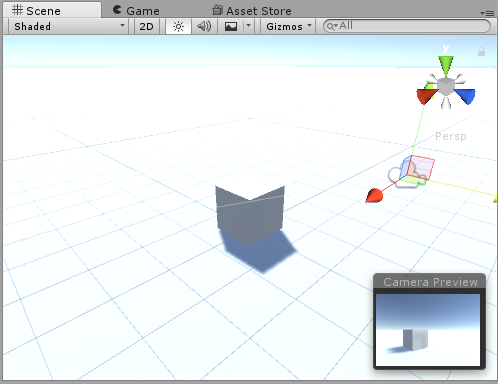The height and width of the screenshot is (384, 498).
Task: Switch to the Asset Store tab
Action: click(x=252, y=11)
